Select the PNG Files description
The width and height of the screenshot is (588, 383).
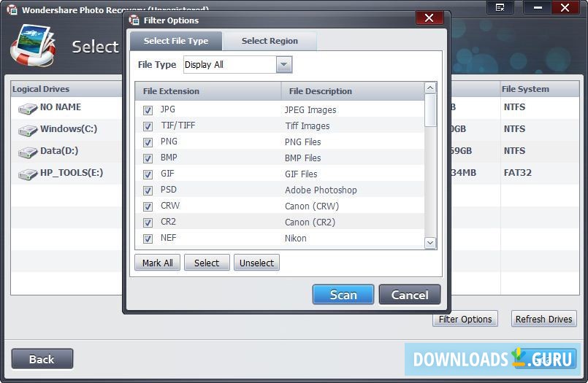coord(302,142)
